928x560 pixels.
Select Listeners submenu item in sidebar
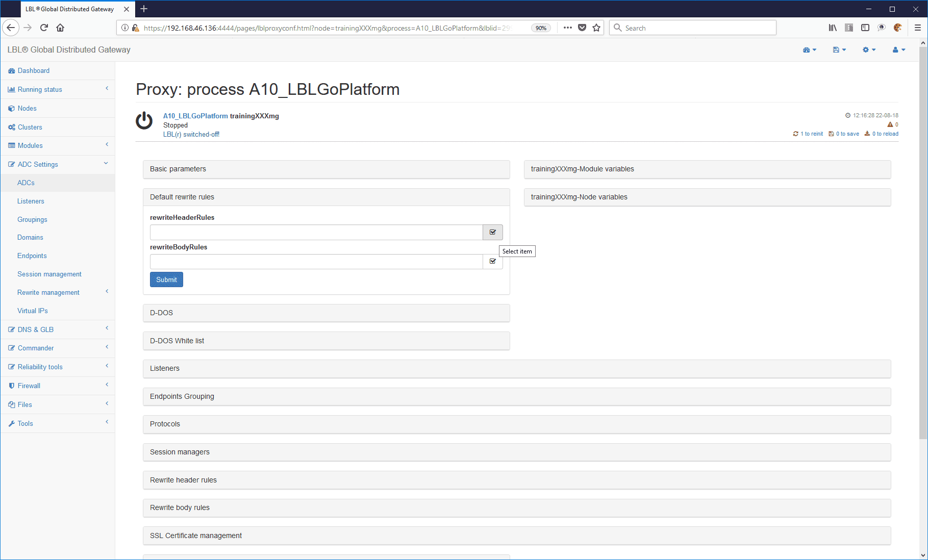(x=58, y=201)
